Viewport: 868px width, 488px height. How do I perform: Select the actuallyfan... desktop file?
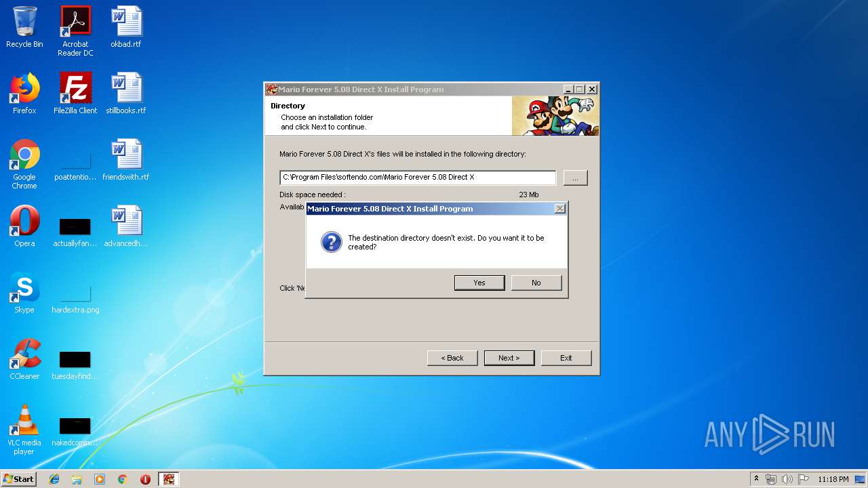coord(75,232)
